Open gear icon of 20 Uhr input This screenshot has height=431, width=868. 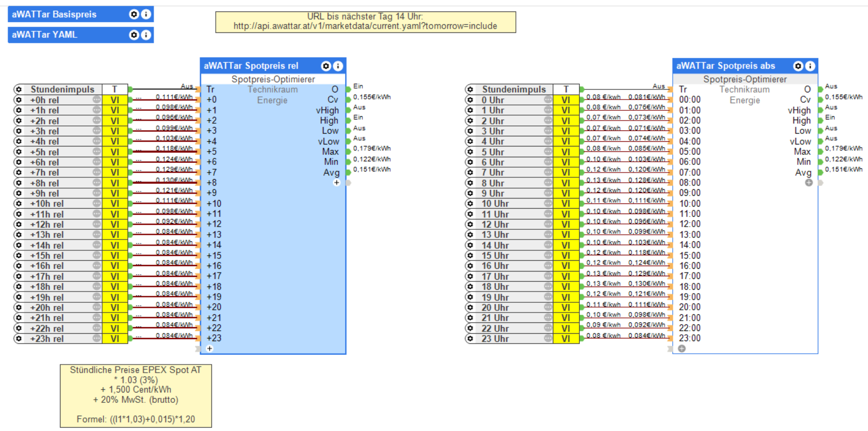pyautogui.click(x=470, y=308)
